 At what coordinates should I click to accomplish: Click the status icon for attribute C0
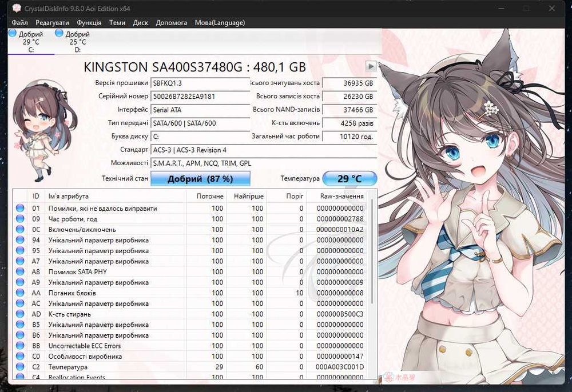20,356
